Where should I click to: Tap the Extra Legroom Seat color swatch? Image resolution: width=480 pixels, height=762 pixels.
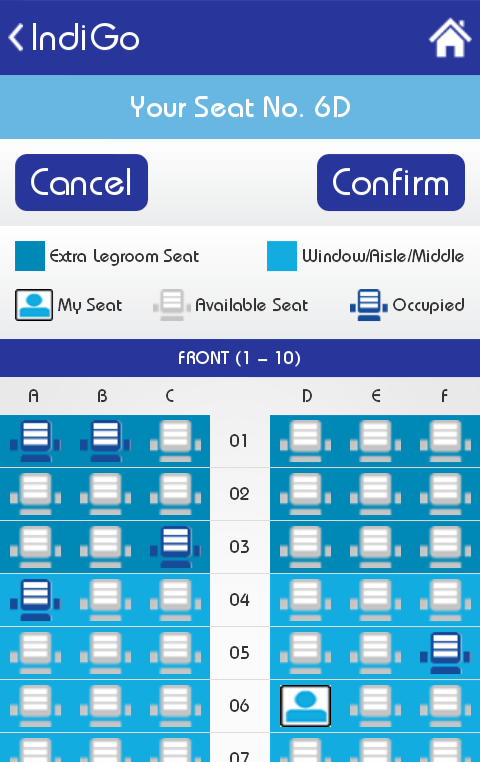[30, 256]
